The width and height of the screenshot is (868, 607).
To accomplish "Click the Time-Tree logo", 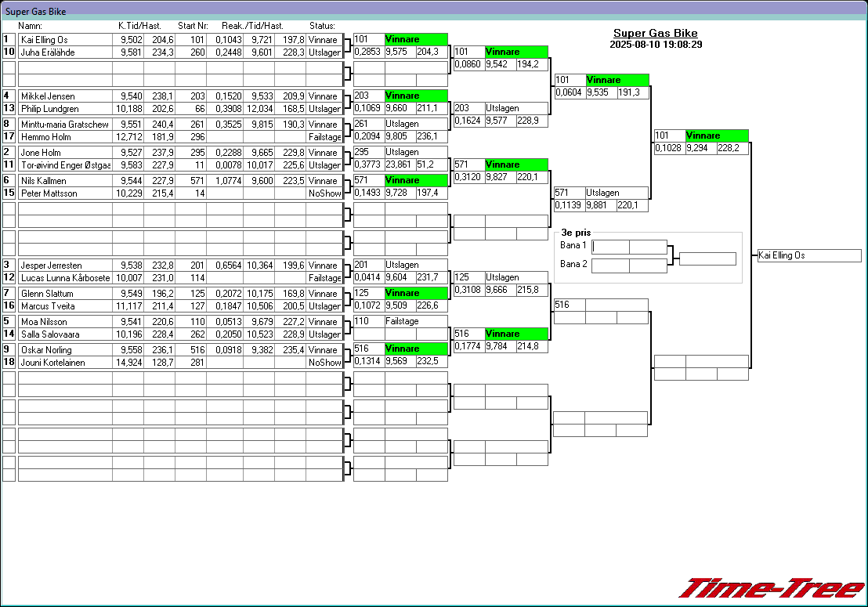I will click(x=771, y=588).
